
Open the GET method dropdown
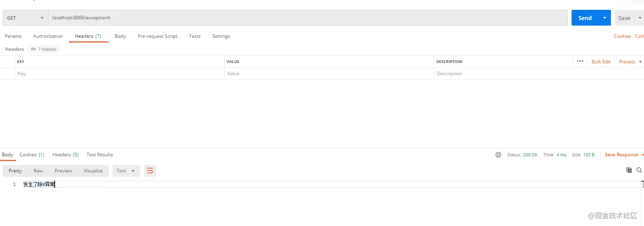(26, 18)
